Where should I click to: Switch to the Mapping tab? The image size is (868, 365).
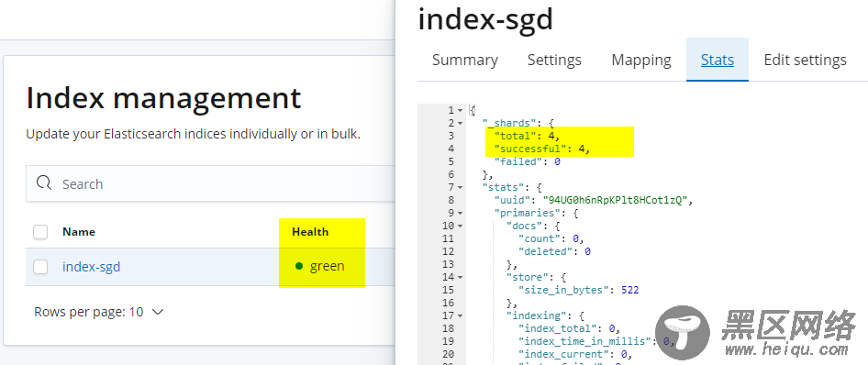[641, 60]
